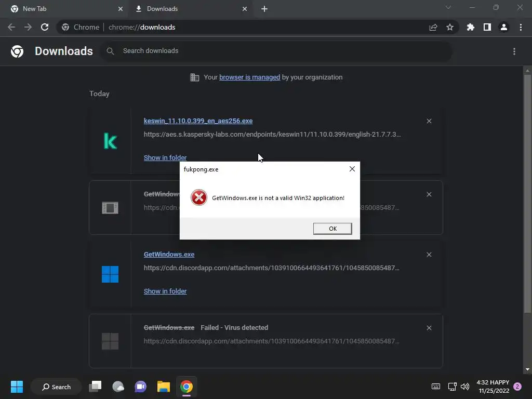Click the chrome://downloads address text

[142, 27]
